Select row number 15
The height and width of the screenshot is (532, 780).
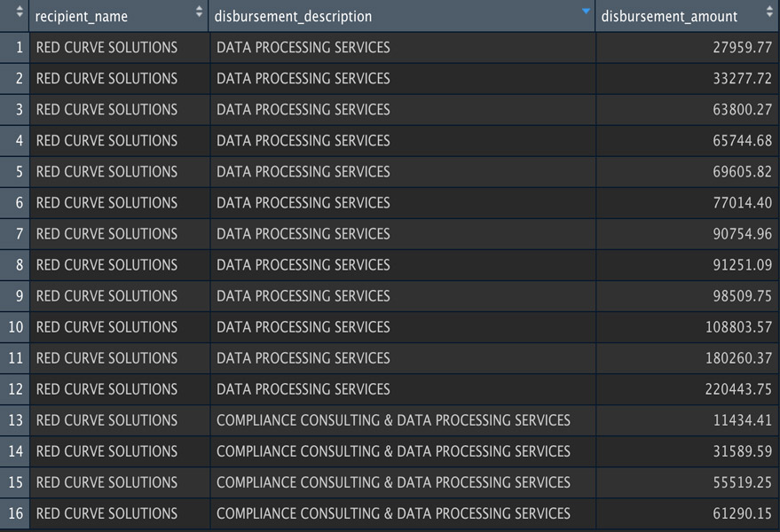coord(15,482)
